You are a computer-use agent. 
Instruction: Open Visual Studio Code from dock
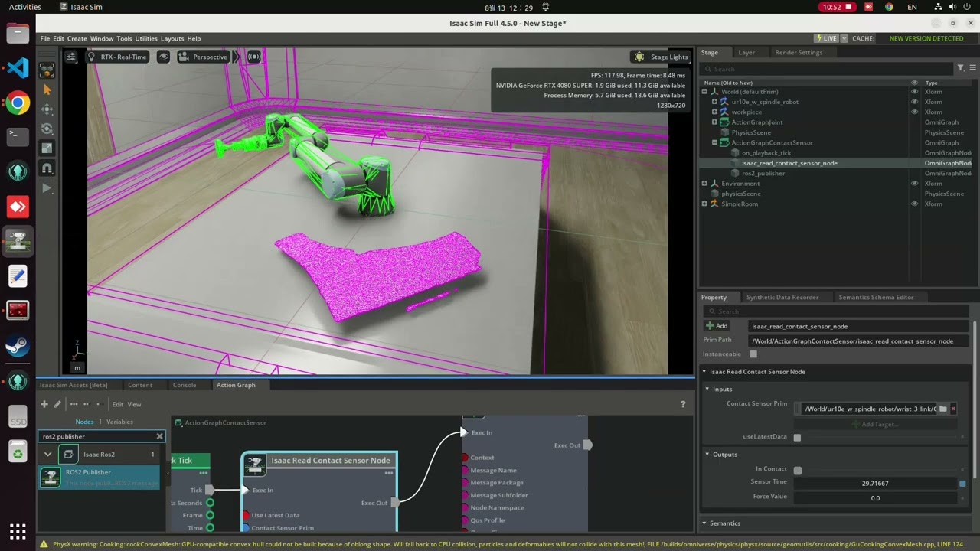(x=18, y=68)
